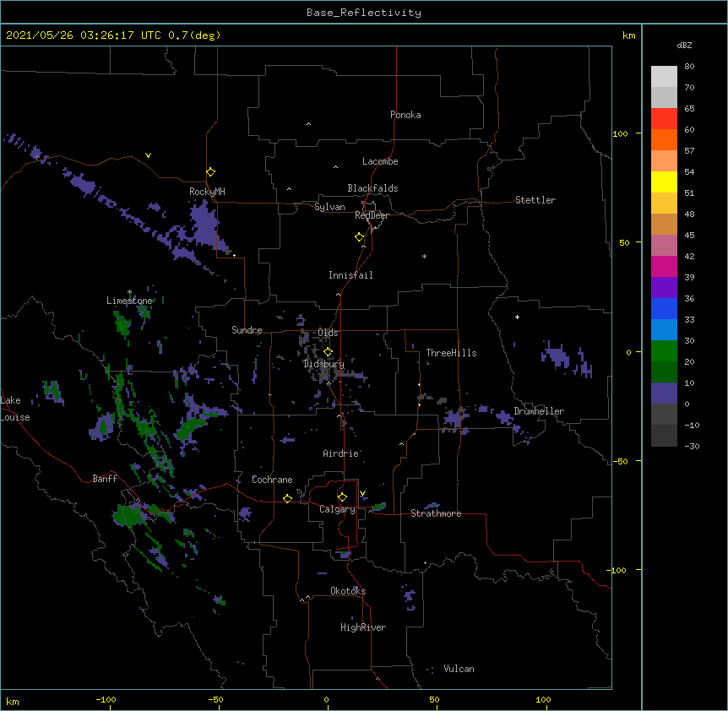
Task: Click the yellow diamond marker south of RedDeer
Action: pos(359,237)
